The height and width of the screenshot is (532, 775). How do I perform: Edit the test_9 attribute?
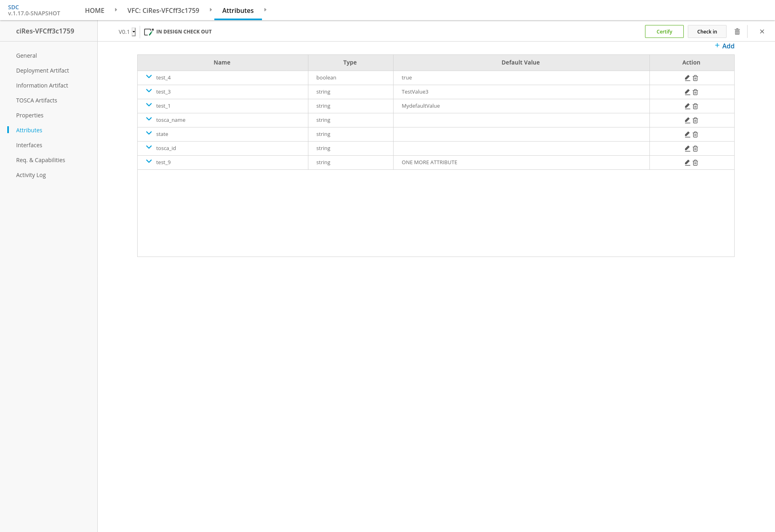(x=687, y=163)
